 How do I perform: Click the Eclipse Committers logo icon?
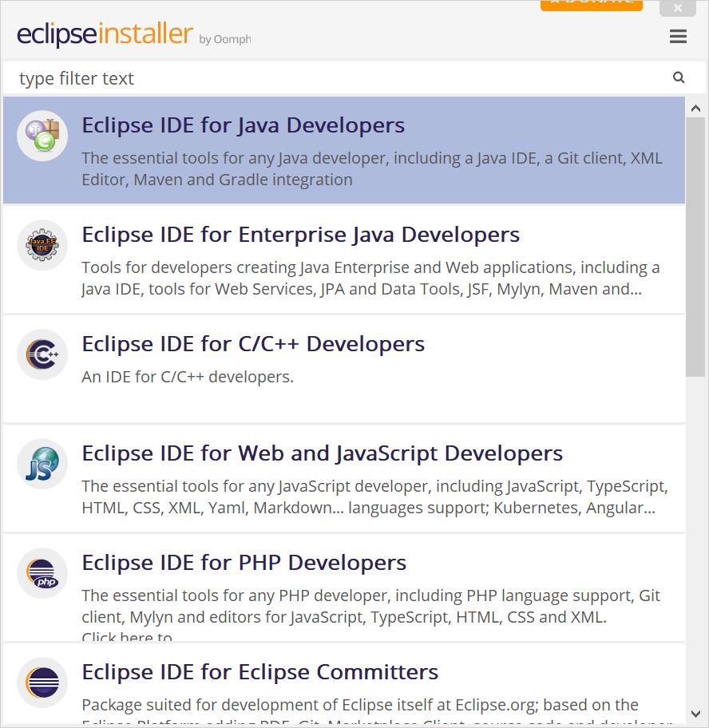(42, 682)
